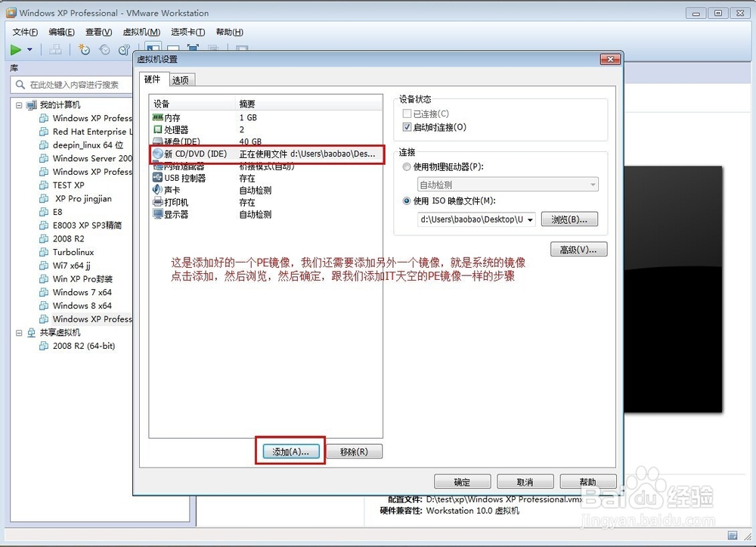Click the library search input field

click(x=71, y=85)
